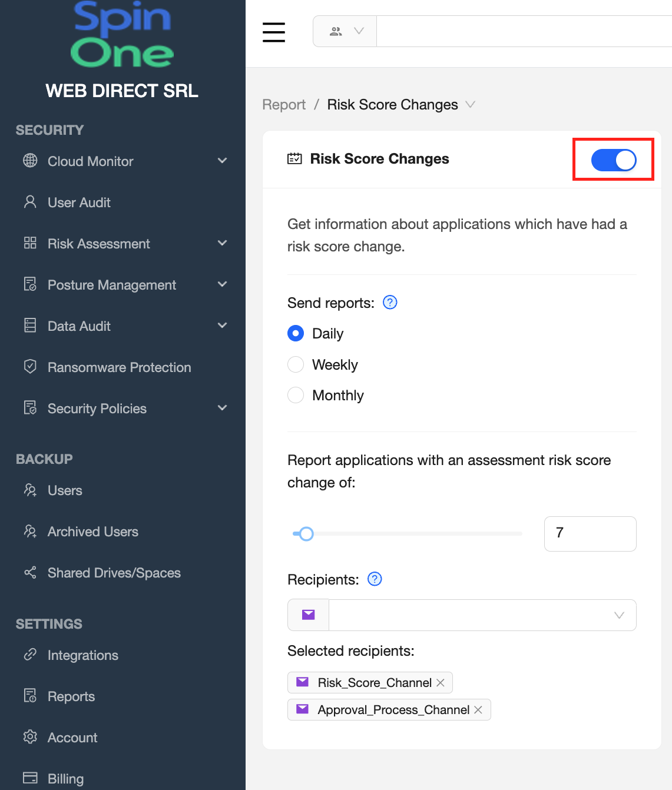Open the Recipients dropdown list

coord(482,615)
